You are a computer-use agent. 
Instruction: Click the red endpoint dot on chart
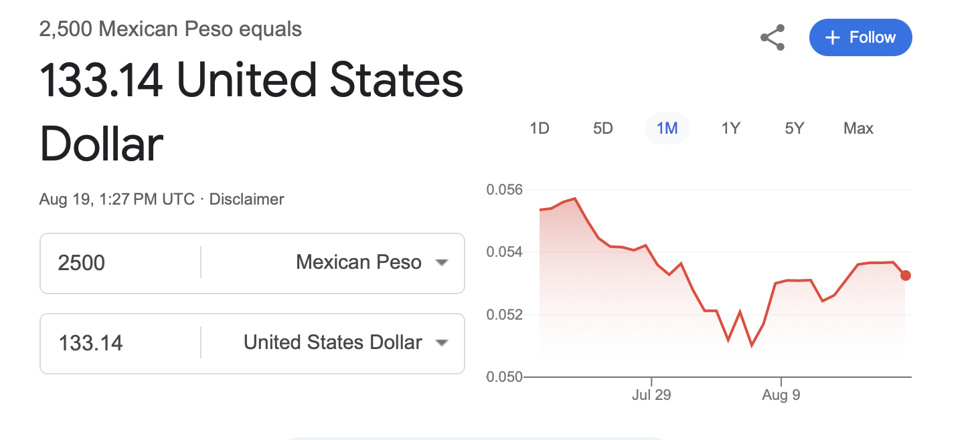pos(905,276)
